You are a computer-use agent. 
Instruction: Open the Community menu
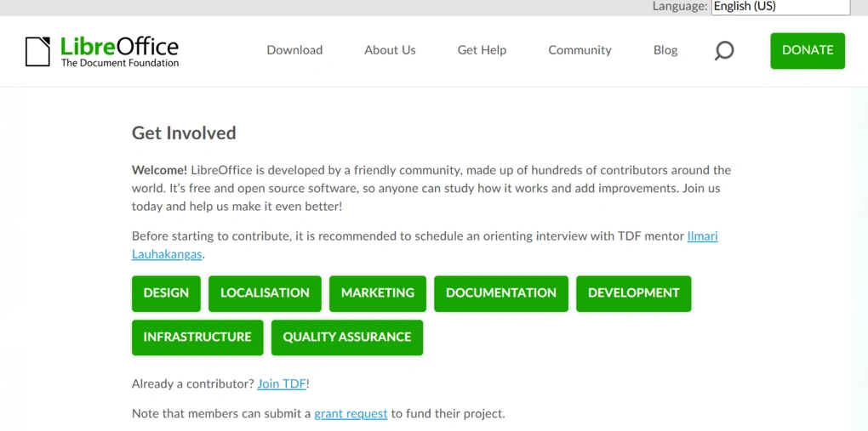point(580,50)
